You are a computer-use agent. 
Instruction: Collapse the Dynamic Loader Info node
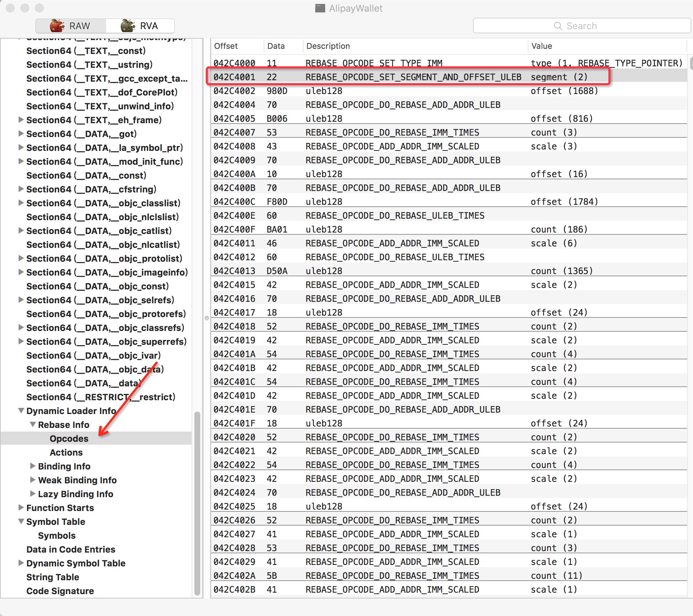click(22, 411)
